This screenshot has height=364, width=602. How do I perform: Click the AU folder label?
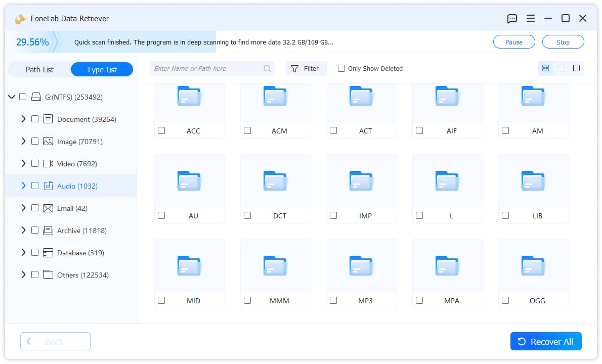(193, 215)
